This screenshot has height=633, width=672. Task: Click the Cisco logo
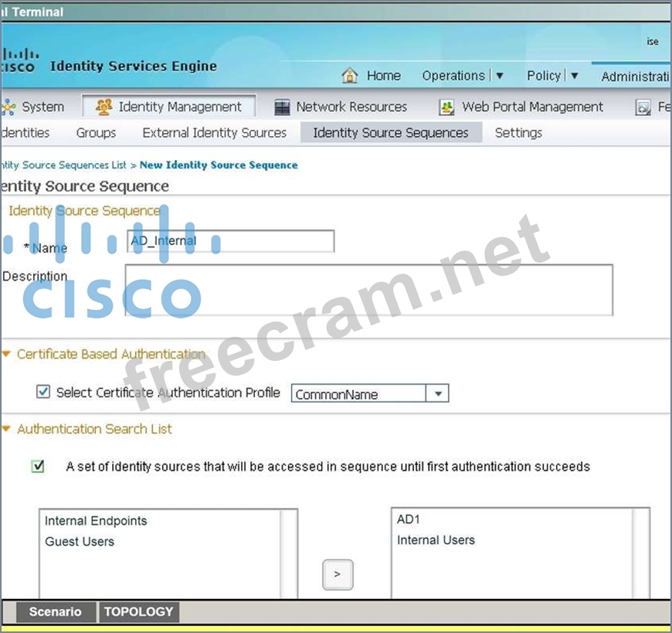click(x=19, y=60)
